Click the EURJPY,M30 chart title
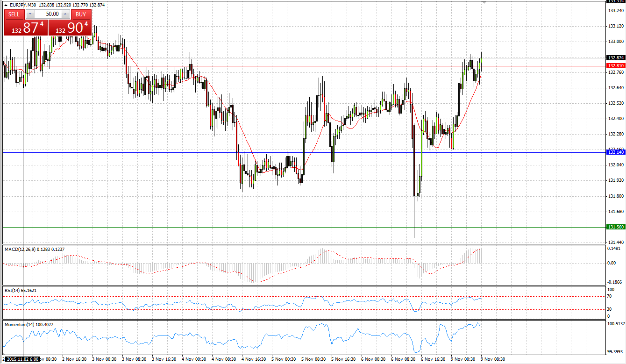 [23, 5]
